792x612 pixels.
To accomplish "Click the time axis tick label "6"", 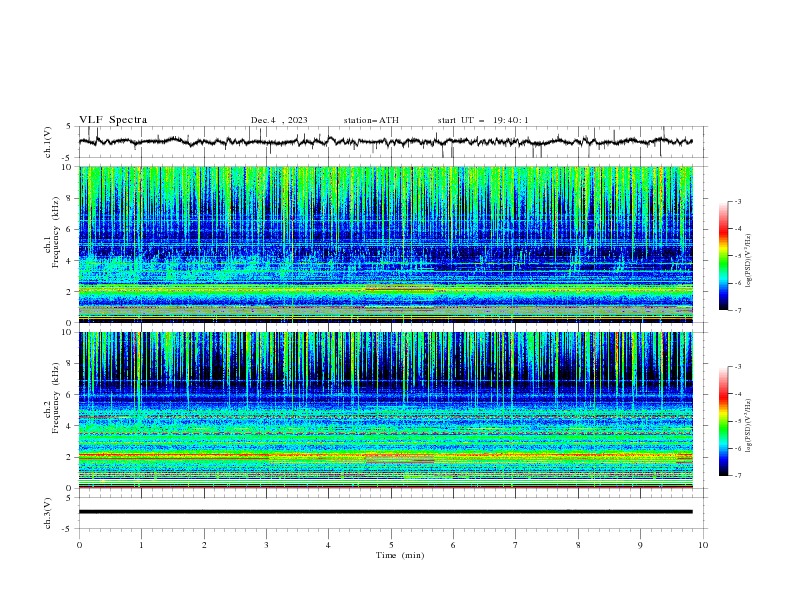I will click(x=453, y=545).
